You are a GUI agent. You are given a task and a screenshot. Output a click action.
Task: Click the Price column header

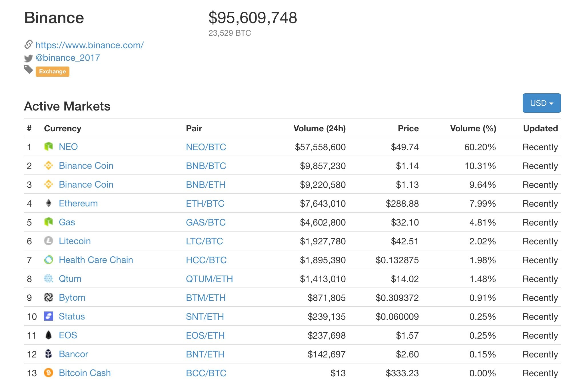coord(408,128)
